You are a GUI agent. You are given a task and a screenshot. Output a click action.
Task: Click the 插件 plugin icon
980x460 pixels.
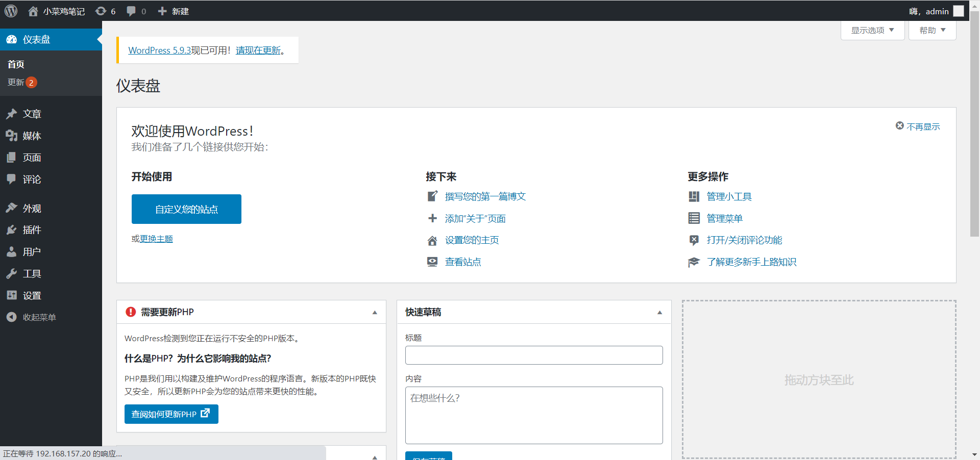(x=12, y=230)
